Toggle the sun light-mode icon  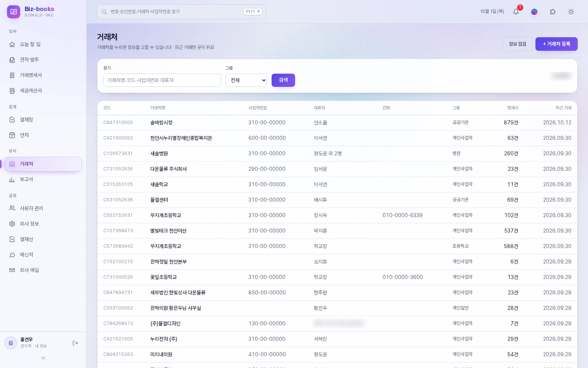pos(571,12)
